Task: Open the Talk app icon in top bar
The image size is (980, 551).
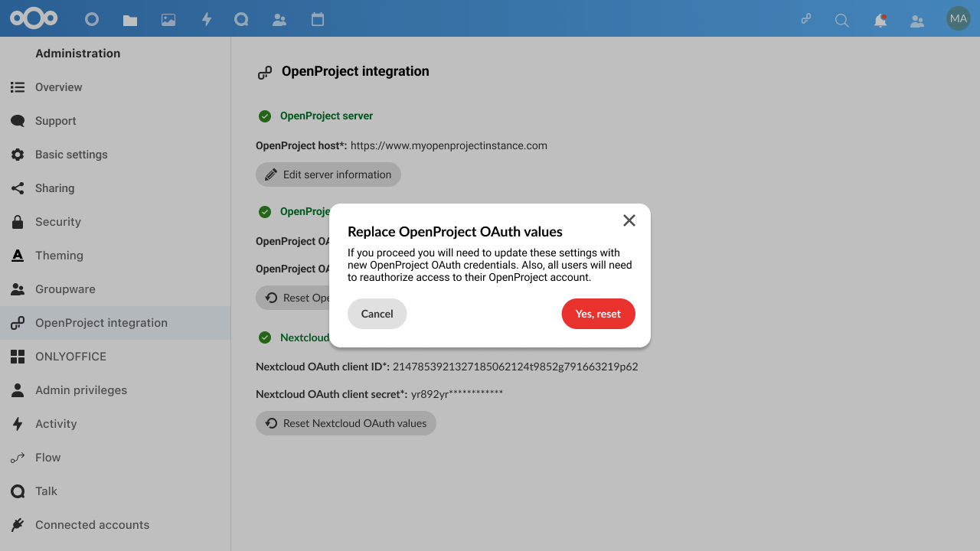Action: pyautogui.click(x=241, y=20)
